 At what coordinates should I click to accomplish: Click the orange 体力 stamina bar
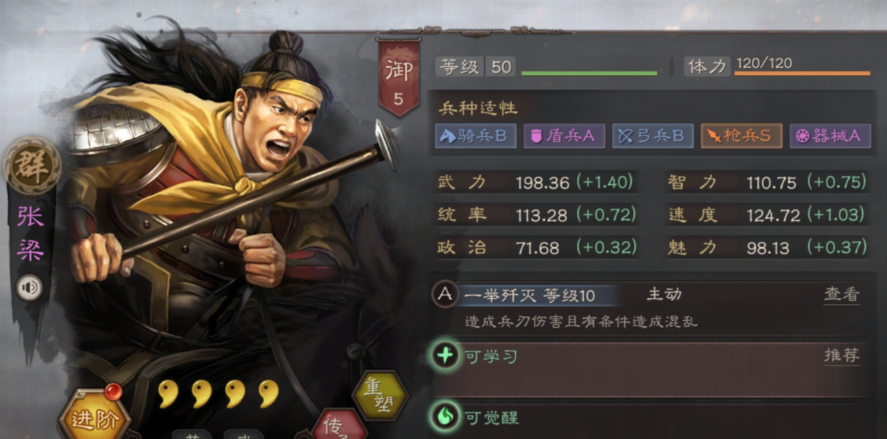click(802, 74)
